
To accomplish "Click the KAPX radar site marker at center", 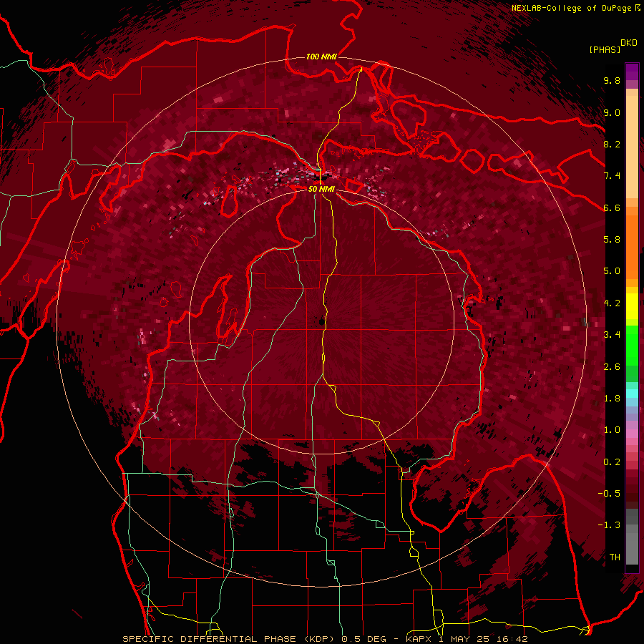I will pos(321,321).
